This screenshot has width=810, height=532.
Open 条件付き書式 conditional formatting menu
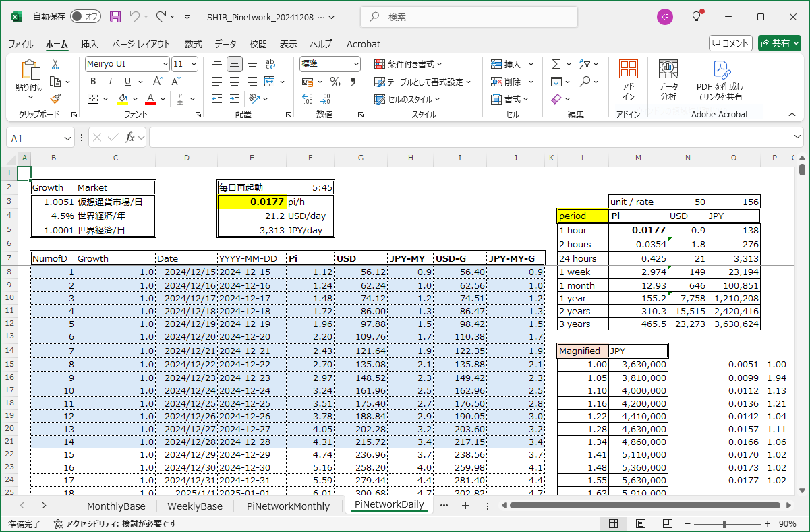coord(409,64)
